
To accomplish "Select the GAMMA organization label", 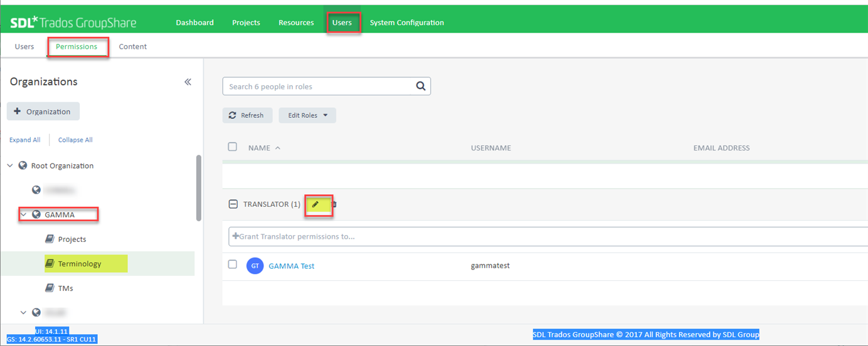I will click(60, 215).
